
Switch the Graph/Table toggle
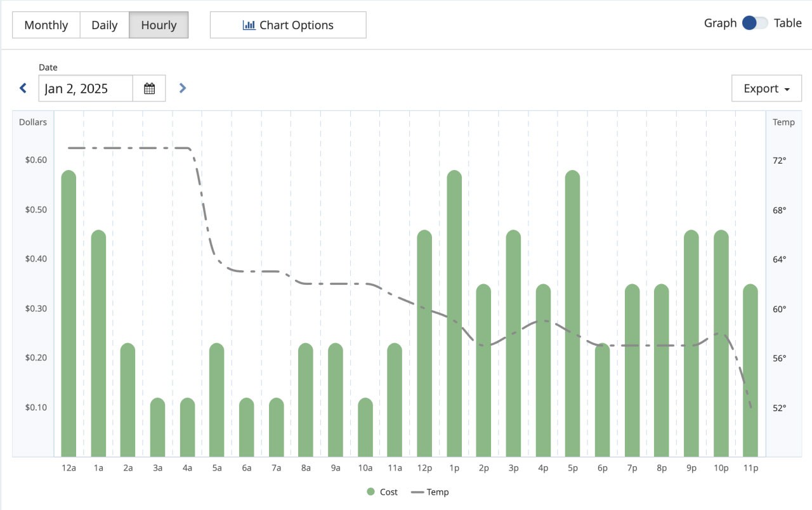tap(755, 23)
